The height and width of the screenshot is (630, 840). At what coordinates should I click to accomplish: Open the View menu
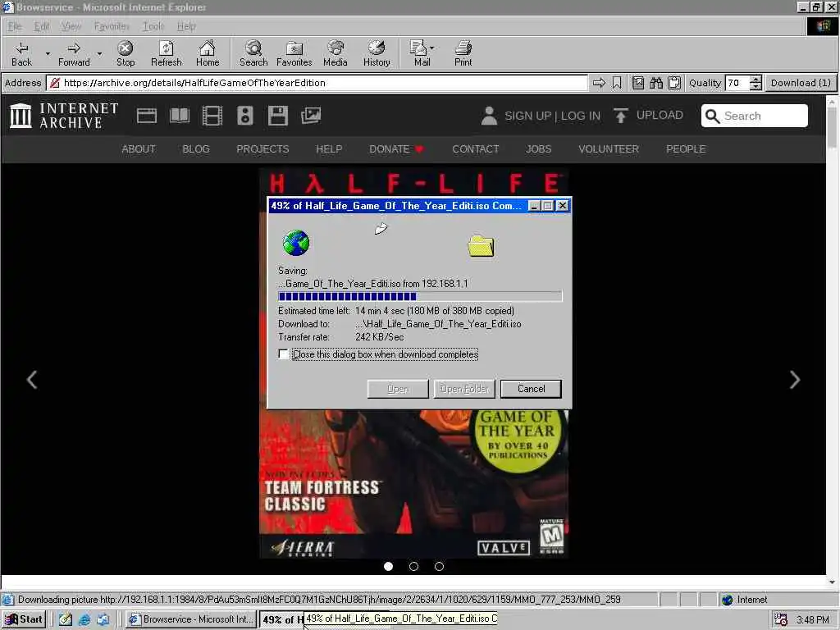(x=71, y=26)
